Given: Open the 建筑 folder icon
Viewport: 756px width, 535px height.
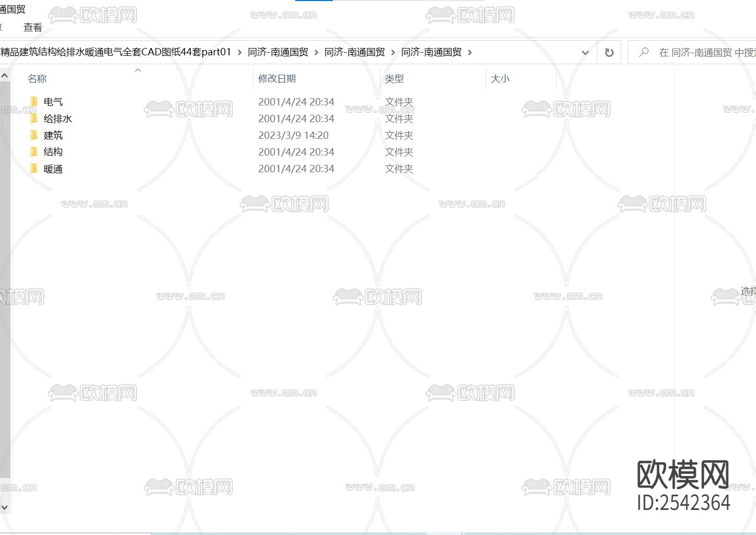Looking at the screenshot, I should click(x=34, y=135).
